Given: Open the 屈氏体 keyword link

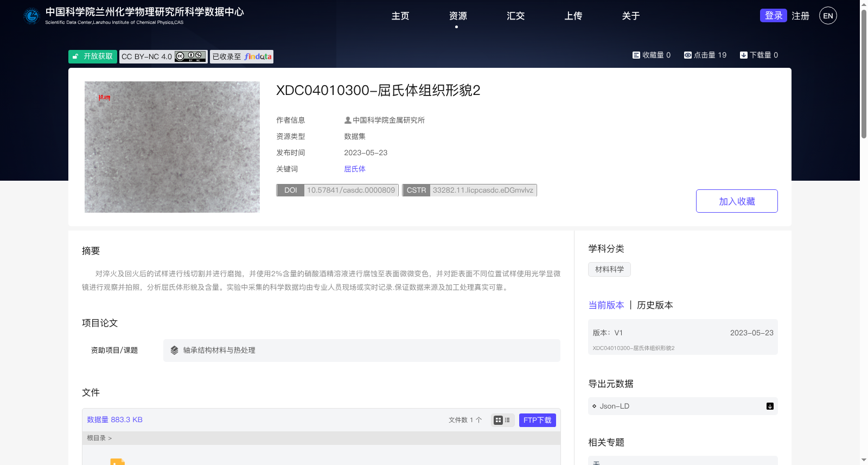Looking at the screenshot, I should 355,169.
